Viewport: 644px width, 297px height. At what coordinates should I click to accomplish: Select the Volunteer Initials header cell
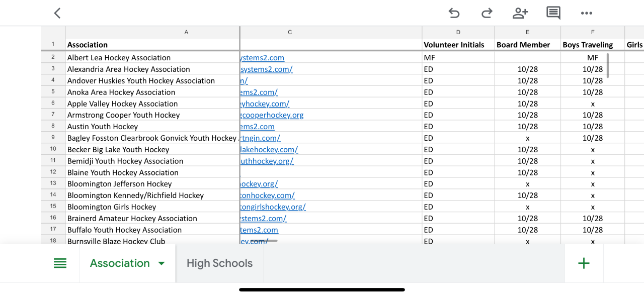tap(454, 45)
